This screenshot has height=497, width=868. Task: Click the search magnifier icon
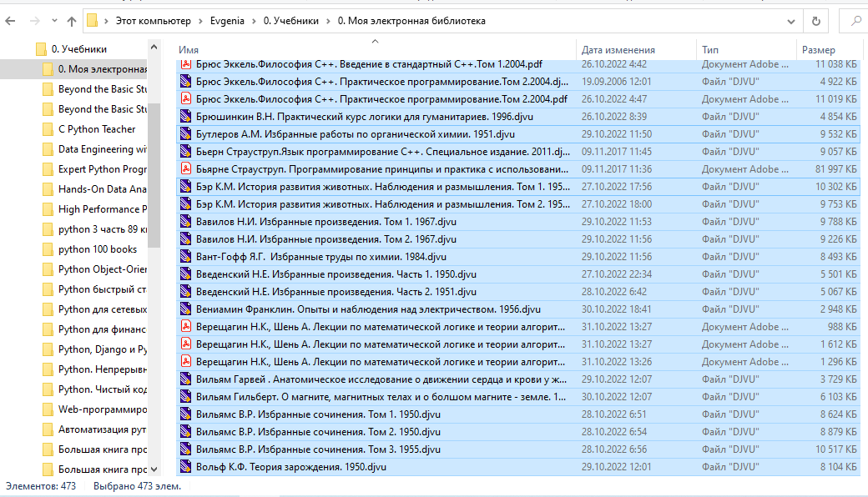855,20
